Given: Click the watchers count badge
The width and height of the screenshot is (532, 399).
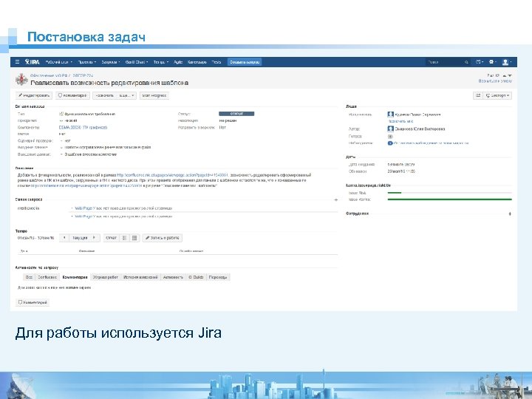Looking at the screenshot, I should [x=390, y=143].
